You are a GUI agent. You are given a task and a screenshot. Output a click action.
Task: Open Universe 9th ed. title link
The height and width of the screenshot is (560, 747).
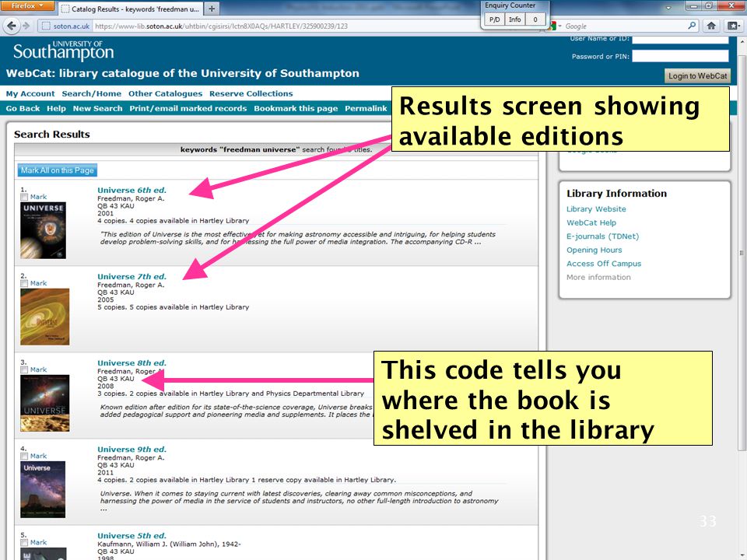tap(132, 450)
